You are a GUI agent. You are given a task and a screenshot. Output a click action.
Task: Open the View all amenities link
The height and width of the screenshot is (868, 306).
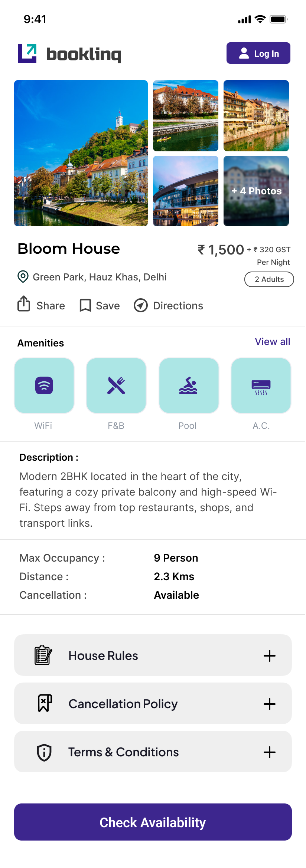pyautogui.click(x=272, y=342)
